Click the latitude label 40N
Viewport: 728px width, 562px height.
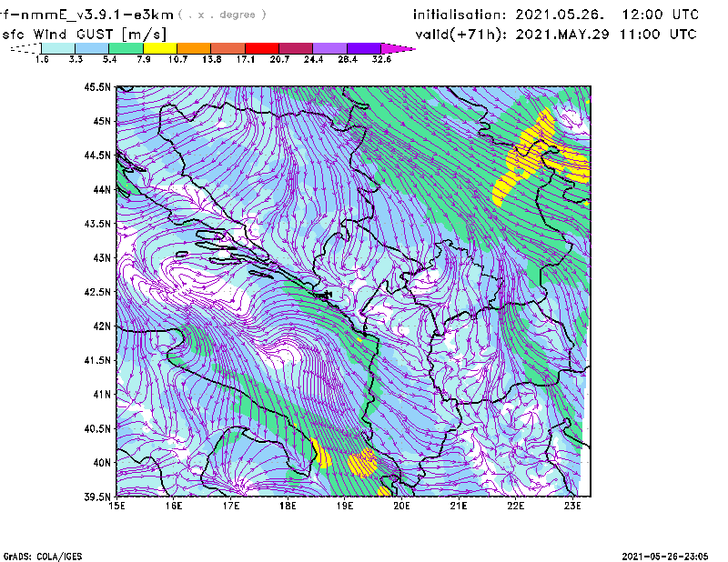tap(102, 463)
